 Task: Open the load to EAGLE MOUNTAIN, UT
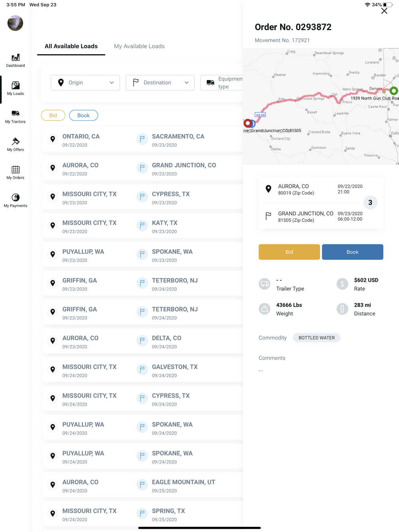coord(143,486)
